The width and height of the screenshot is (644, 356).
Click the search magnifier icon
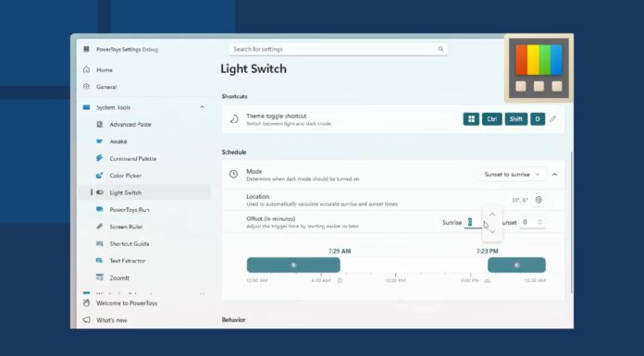pos(440,49)
